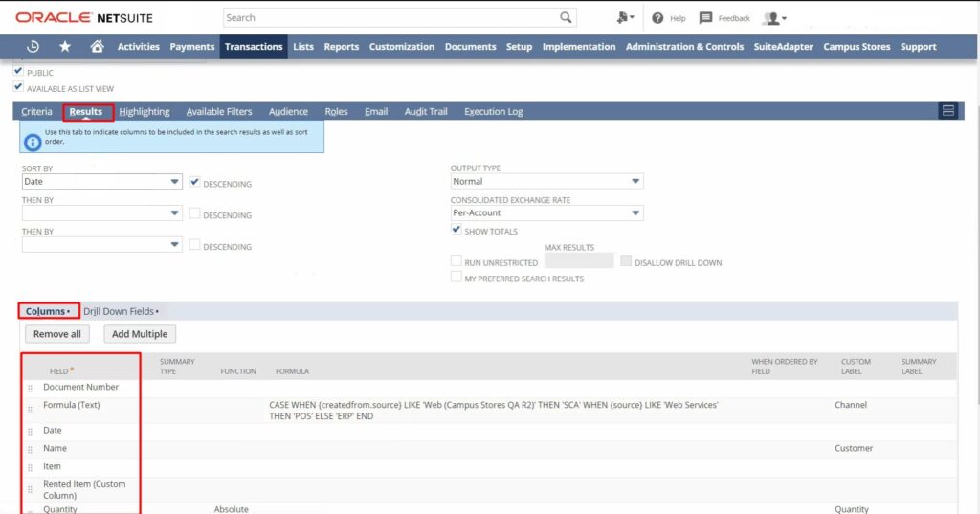
Task: Grab the drag handle for Rented Item row
Action: pos(30,490)
